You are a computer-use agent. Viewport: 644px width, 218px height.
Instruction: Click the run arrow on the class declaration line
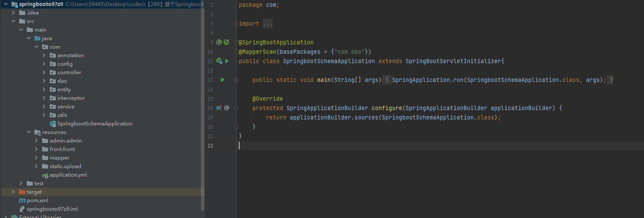227,61
